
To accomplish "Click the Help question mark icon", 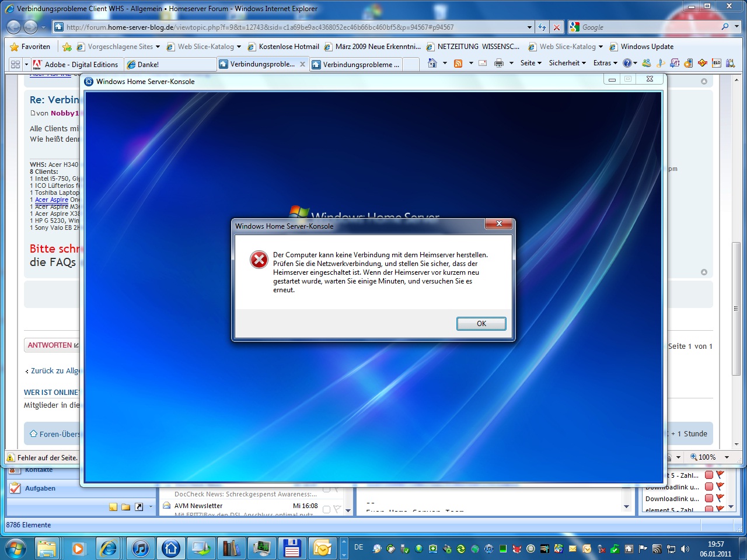I will (627, 63).
